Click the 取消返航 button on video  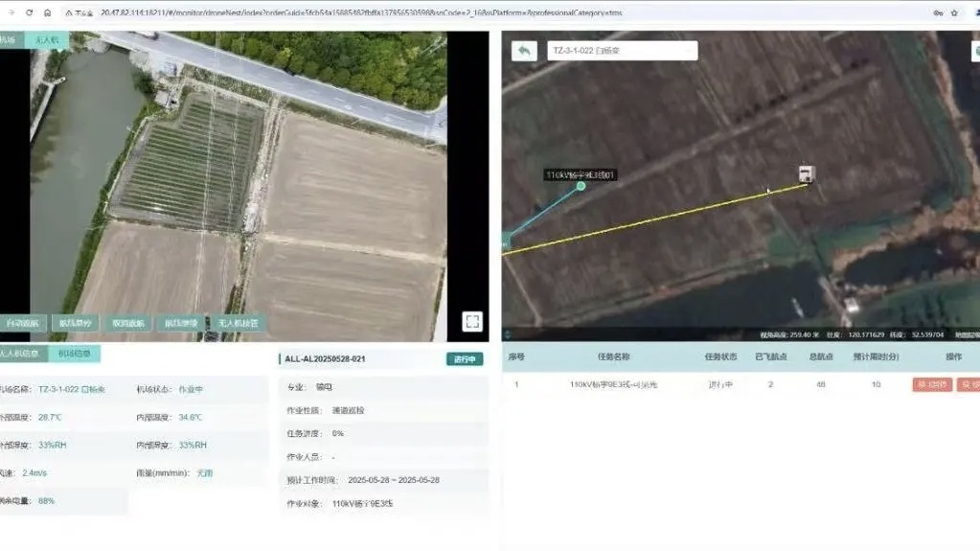point(128,323)
